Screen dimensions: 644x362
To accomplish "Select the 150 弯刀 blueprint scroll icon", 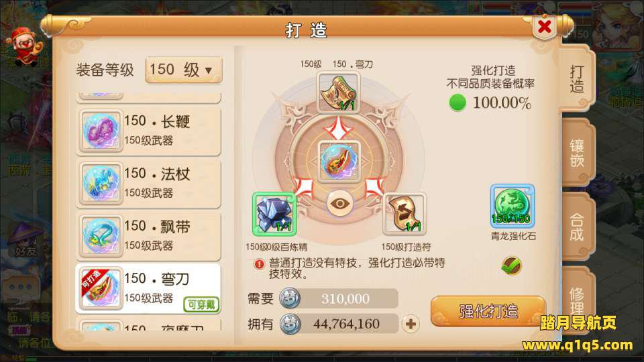I will point(338,93).
